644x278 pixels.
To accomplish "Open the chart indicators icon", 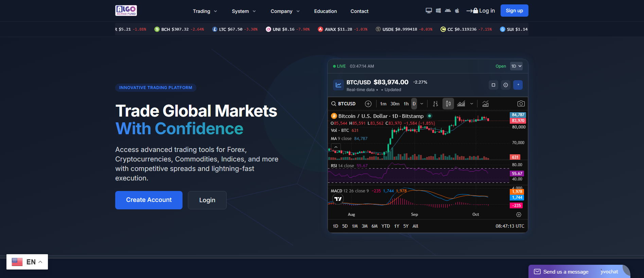I will [x=486, y=104].
